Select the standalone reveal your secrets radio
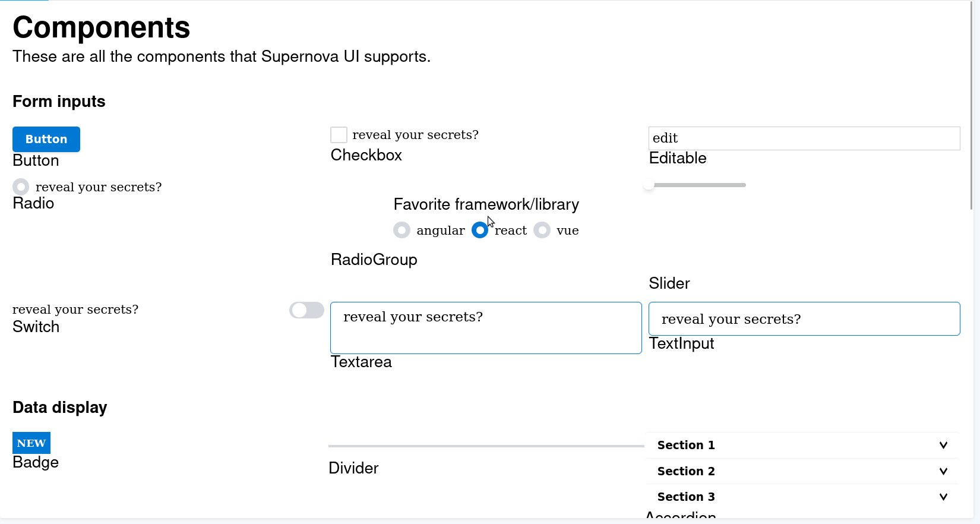980x524 pixels. point(21,187)
